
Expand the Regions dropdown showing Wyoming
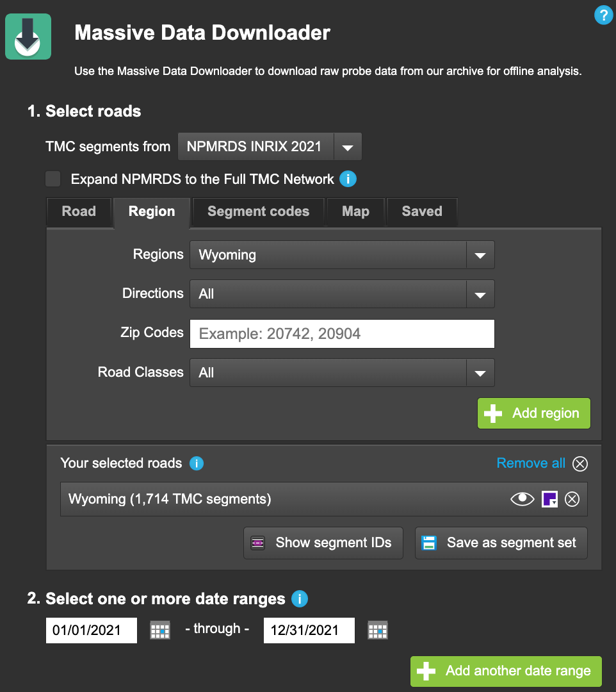pyautogui.click(x=480, y=254)
